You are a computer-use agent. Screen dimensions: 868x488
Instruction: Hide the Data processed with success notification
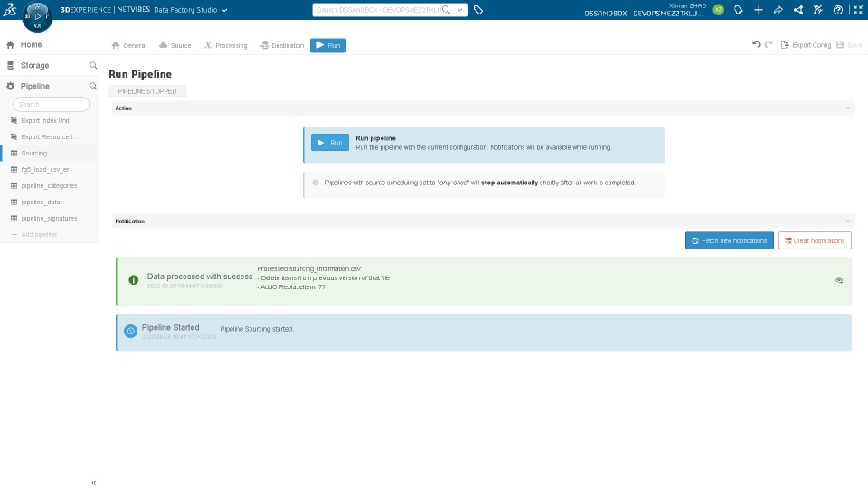pos(839,280)
